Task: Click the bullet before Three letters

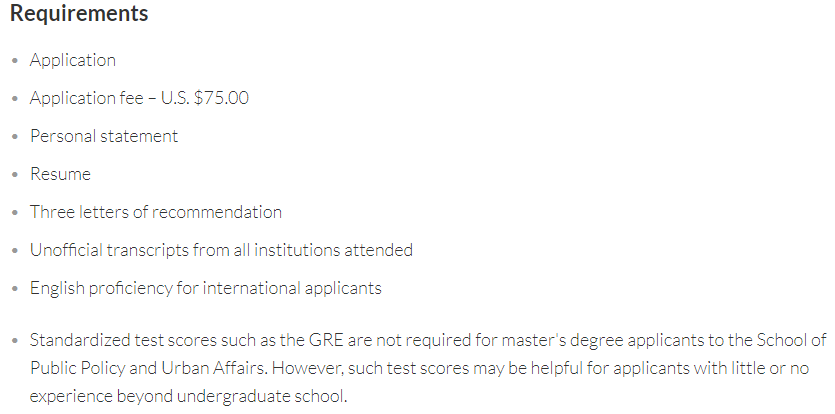Action: point(15,213)
